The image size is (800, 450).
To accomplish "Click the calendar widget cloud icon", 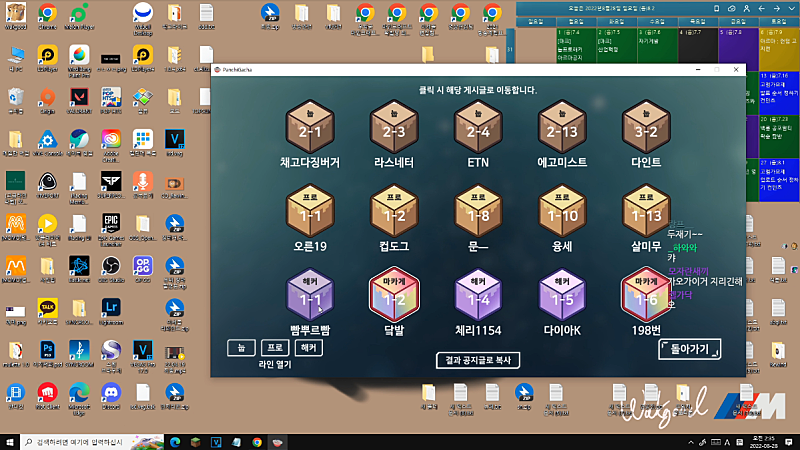I will pos(732,9).
